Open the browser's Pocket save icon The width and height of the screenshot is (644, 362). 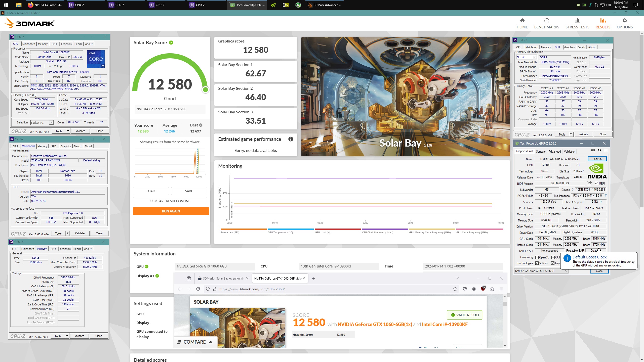click(465, 289)
